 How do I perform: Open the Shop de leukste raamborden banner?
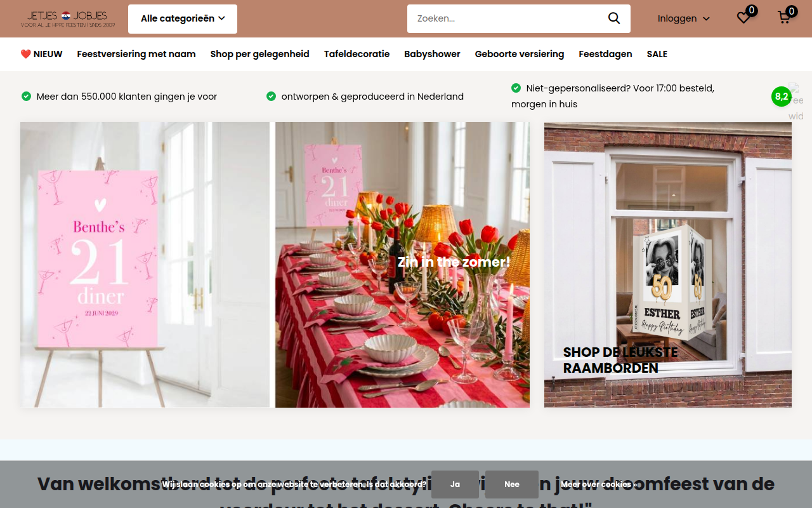[x=668, y=264]
